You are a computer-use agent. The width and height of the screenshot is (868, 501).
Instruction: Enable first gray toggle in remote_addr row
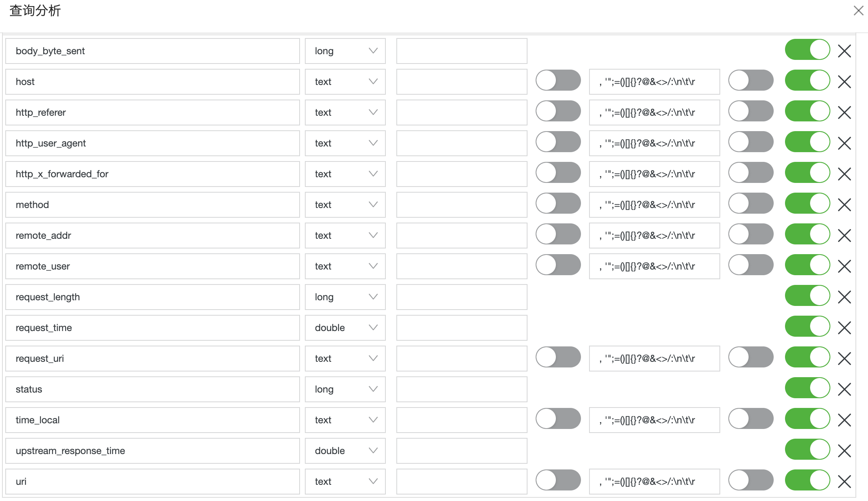point(558,234)
